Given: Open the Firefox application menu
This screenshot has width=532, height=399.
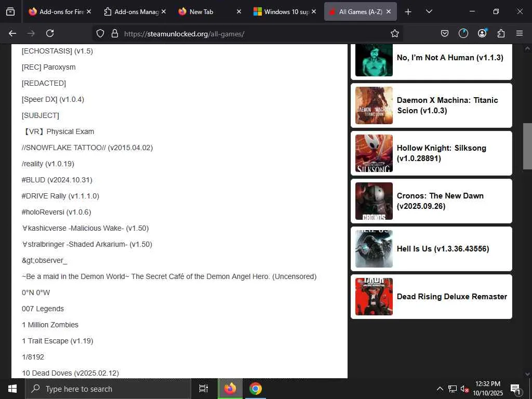Looking at the screenshot, I should (x=520, y=33).
